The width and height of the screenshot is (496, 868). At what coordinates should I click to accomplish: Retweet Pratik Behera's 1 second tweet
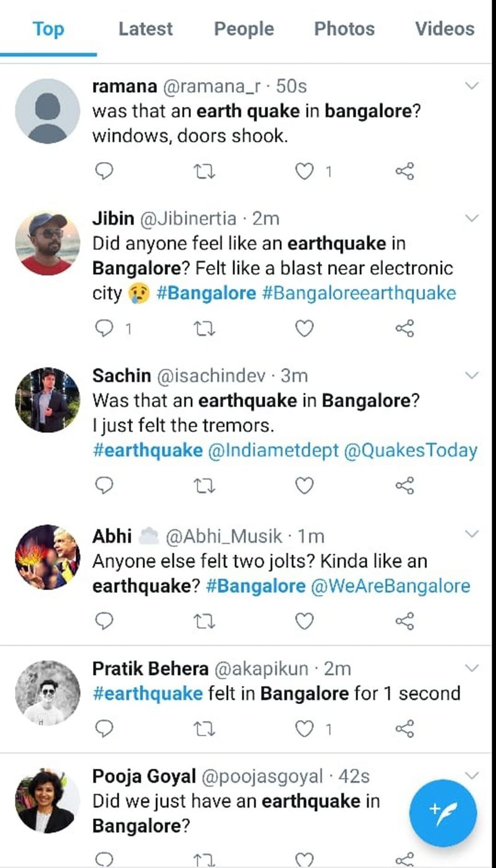(204, 729)
